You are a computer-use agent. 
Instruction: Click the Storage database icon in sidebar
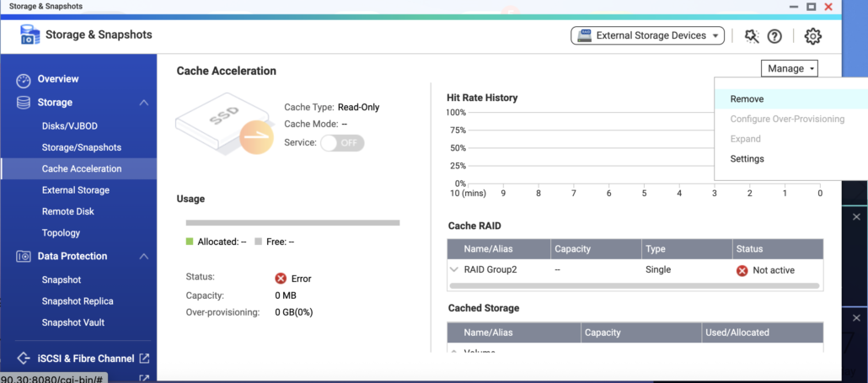[24, 103]
